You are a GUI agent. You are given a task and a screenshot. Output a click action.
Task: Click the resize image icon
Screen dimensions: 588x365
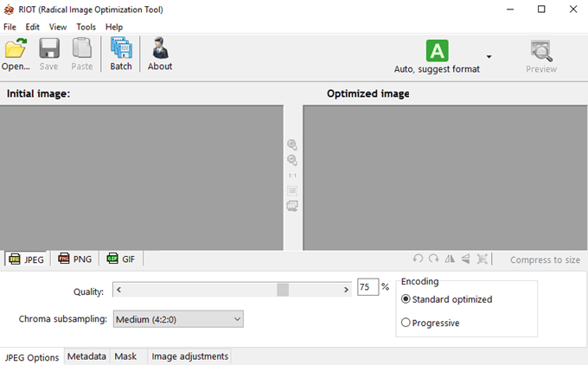(482, 259)
